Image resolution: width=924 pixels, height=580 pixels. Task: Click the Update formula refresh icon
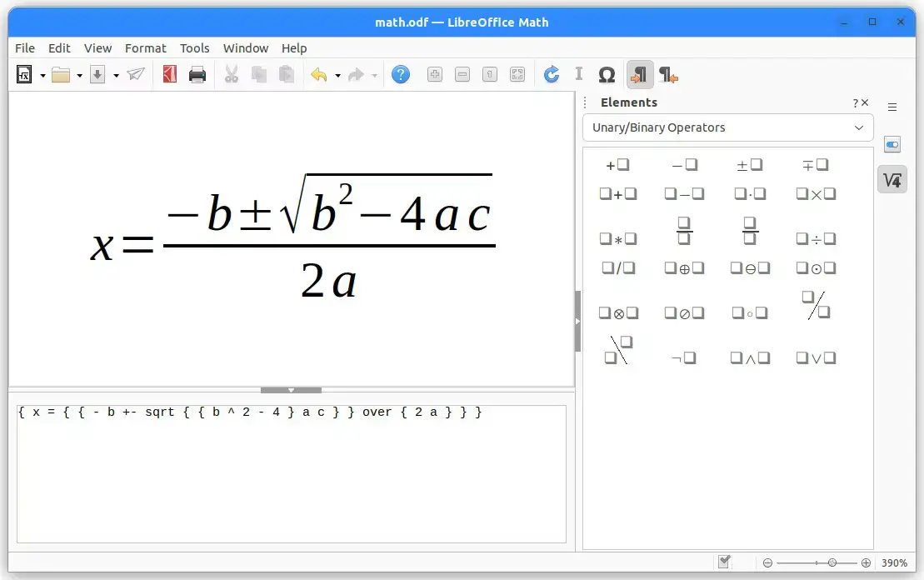click(552, 74)
